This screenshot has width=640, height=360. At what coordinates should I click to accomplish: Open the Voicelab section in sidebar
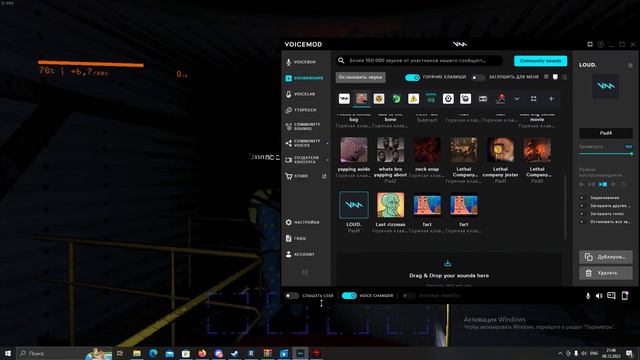pyautogui.click(x=300, y=94)
